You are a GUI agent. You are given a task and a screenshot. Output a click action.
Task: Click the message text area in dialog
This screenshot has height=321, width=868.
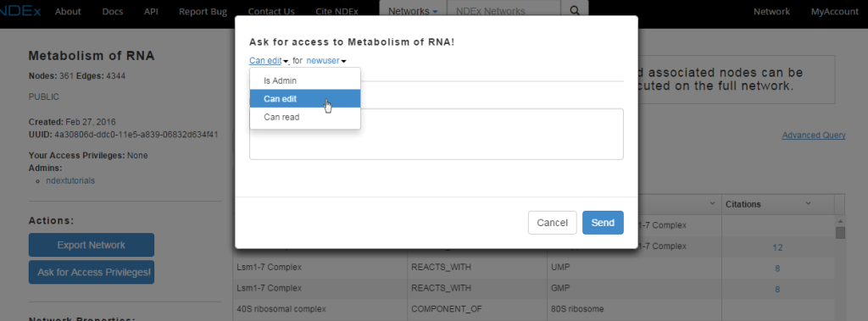tap(437, 134)
